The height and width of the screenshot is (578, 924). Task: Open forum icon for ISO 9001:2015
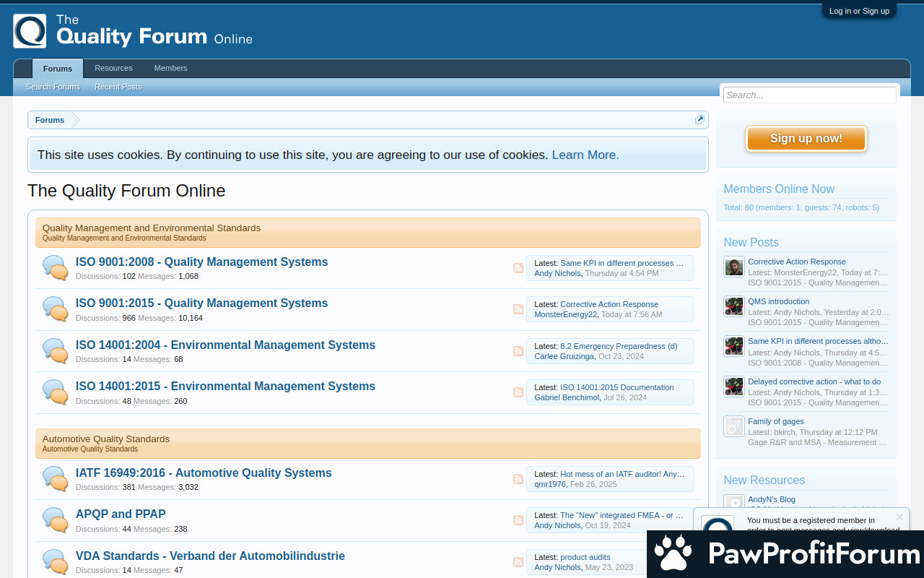pyautogui.click(x=56, y=309)
